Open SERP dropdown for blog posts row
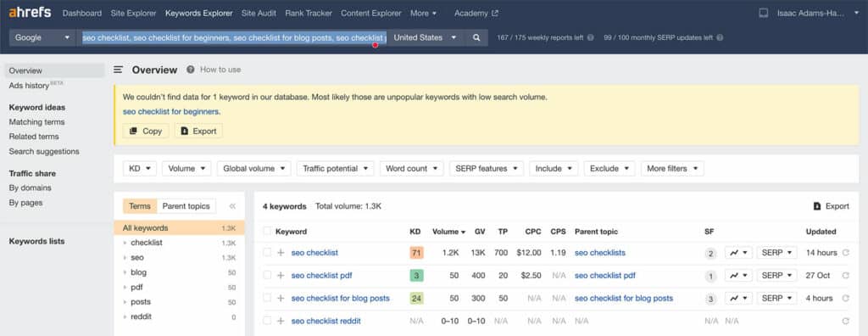Image resolution: width=868 pixels, height=336 pixels. (777, 299)
